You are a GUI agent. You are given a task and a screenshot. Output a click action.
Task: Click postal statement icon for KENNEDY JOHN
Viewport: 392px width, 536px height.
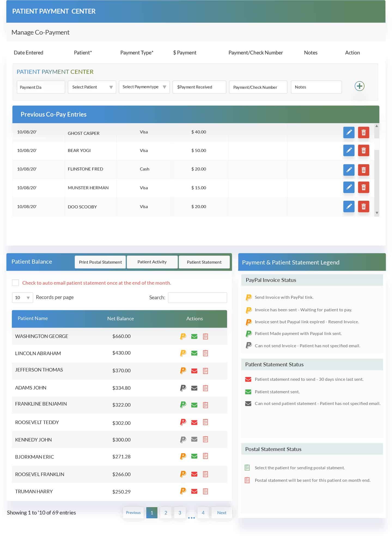pos(205,439)
